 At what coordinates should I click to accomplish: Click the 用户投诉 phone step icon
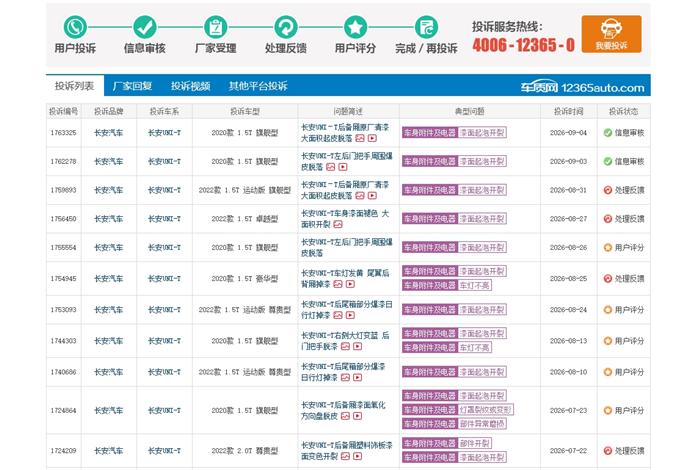pyautogui.click(x=75, y=27)
